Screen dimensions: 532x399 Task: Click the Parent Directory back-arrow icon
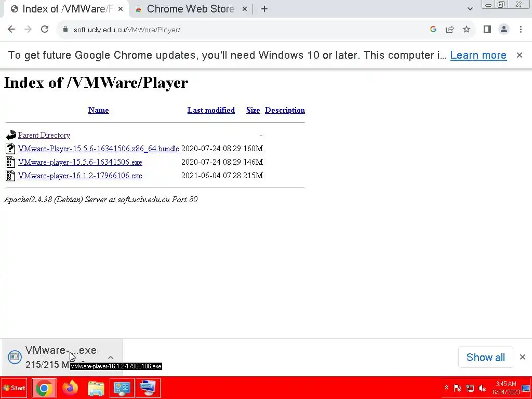(x=10, y=135)
